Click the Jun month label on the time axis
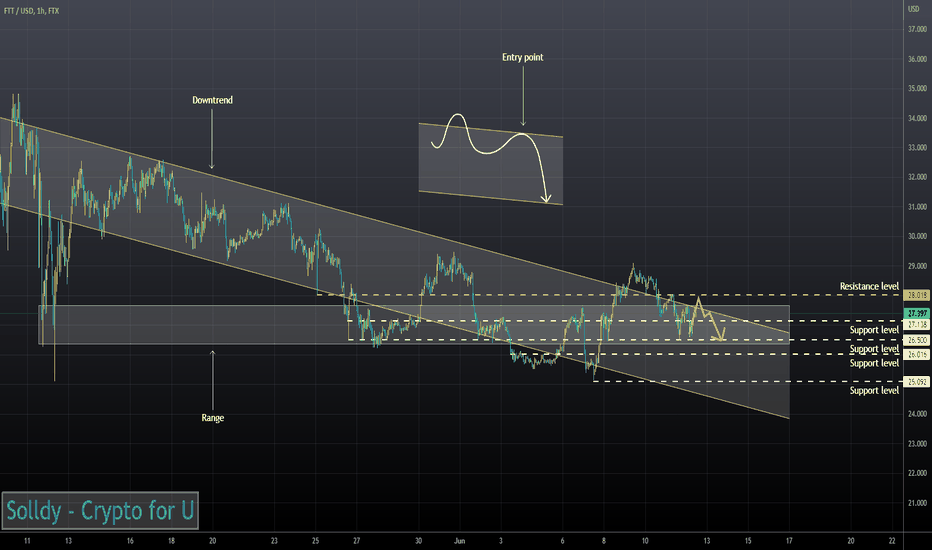The image size is (932, 550). click(459, 541)
